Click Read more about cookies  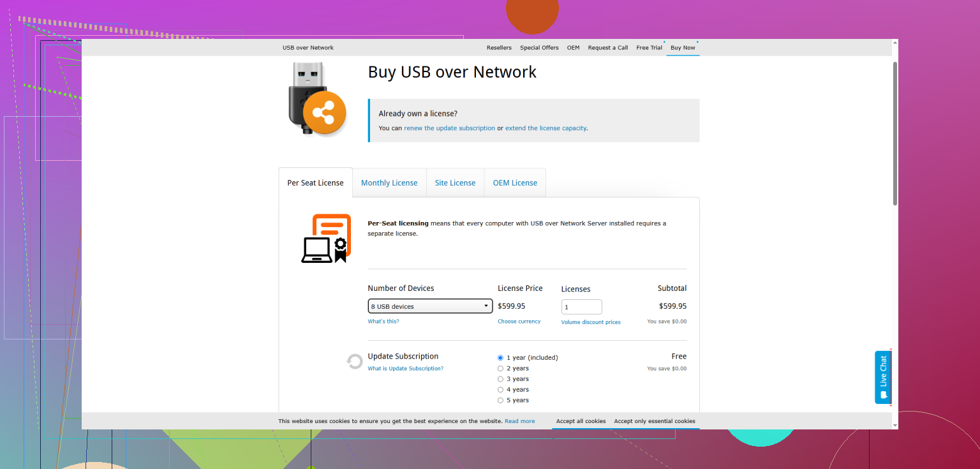[x=520, y=421]
